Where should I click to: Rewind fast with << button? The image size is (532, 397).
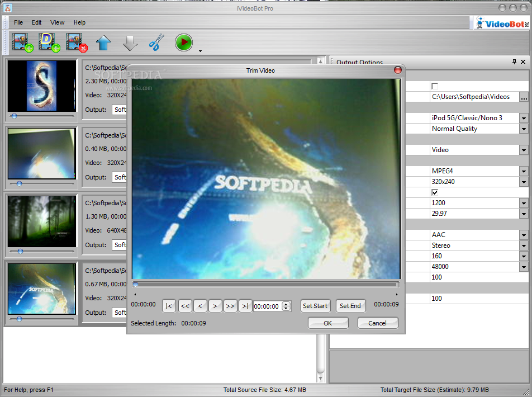pos(185,306)
